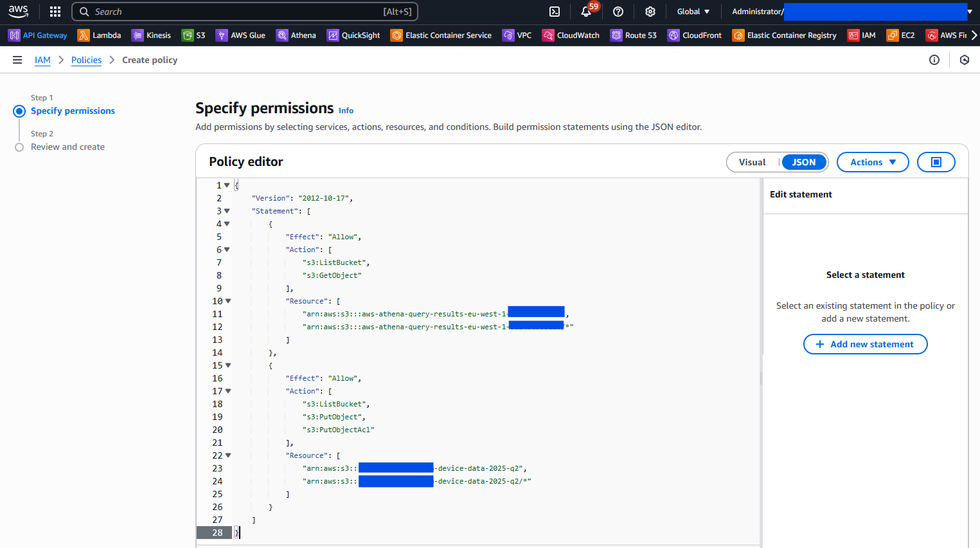Open the Info link beside heading

click(x=346, y=111)
